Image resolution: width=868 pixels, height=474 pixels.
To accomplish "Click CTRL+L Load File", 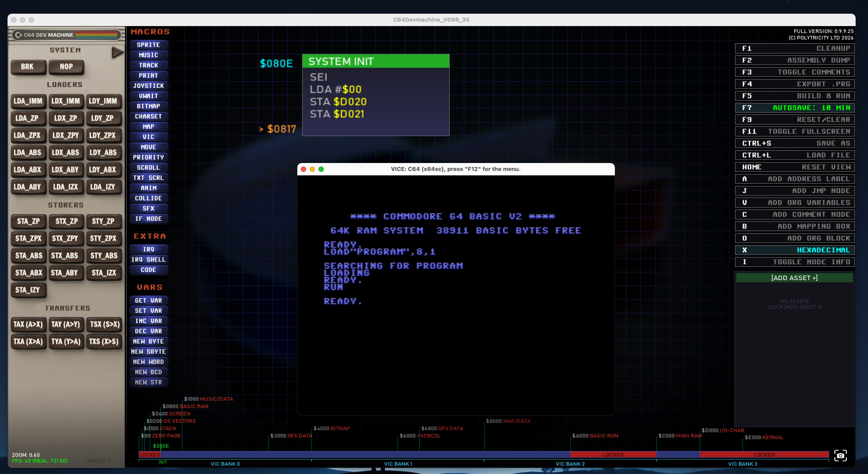I will click(795, 155).
